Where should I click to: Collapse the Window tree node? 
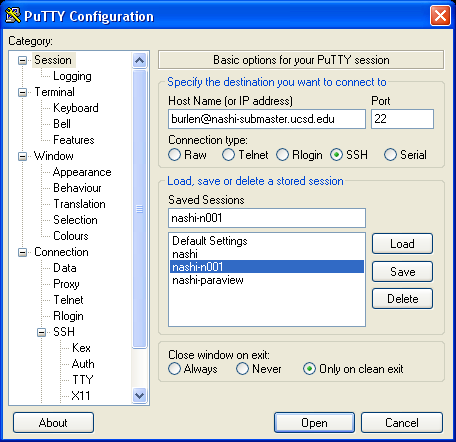22,156
